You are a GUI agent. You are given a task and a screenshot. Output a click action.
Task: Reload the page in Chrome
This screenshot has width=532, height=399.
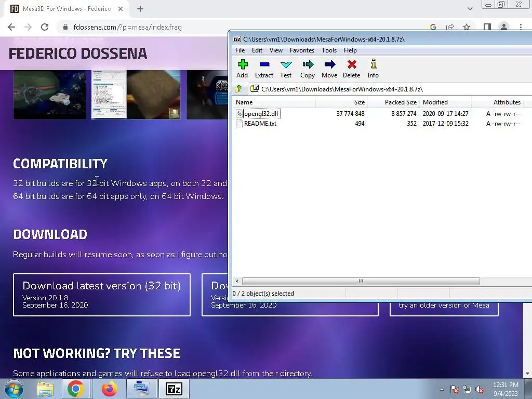[45, 27]
